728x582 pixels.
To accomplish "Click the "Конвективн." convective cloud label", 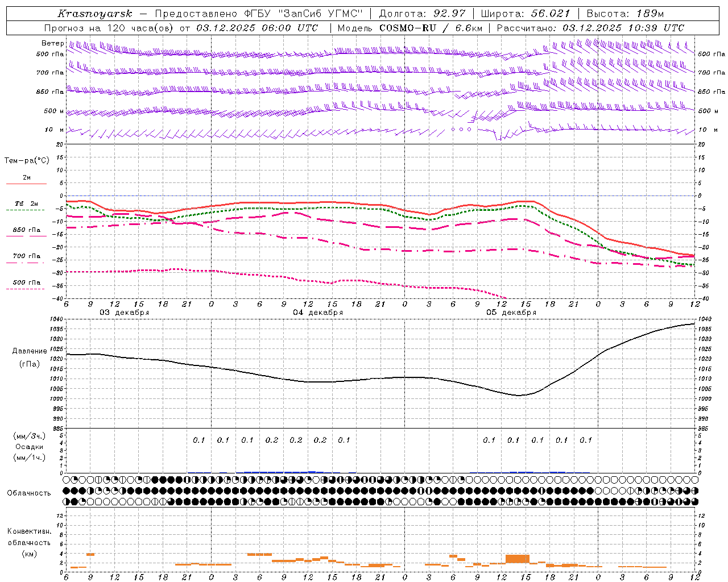I will 29,531.
